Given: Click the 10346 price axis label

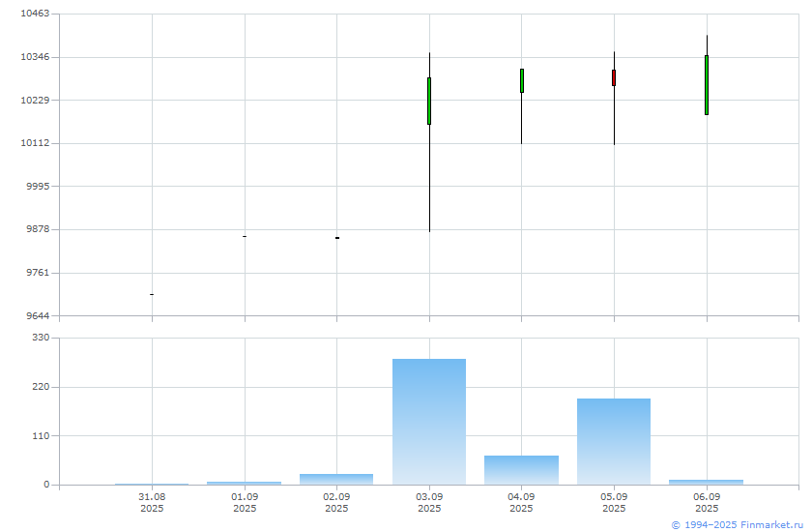Looking at the screenshot, I should click(35, 57).
